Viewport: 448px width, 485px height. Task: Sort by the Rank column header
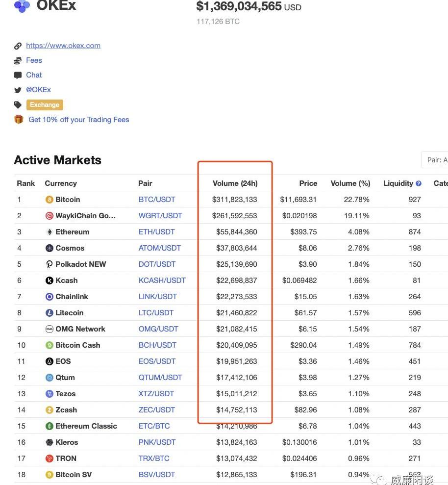coord(26,183)
